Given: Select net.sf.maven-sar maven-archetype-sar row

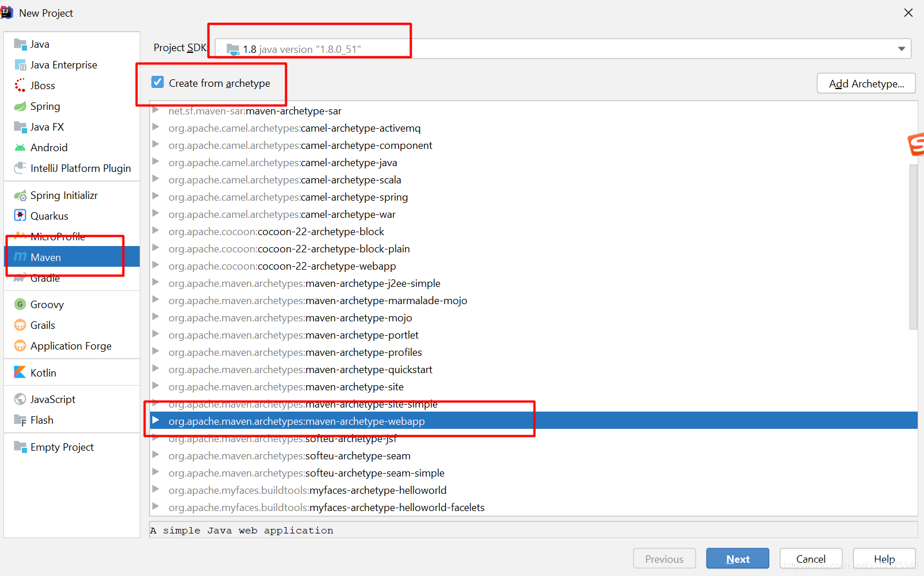Looking at the screenshot, I should 533,110.
